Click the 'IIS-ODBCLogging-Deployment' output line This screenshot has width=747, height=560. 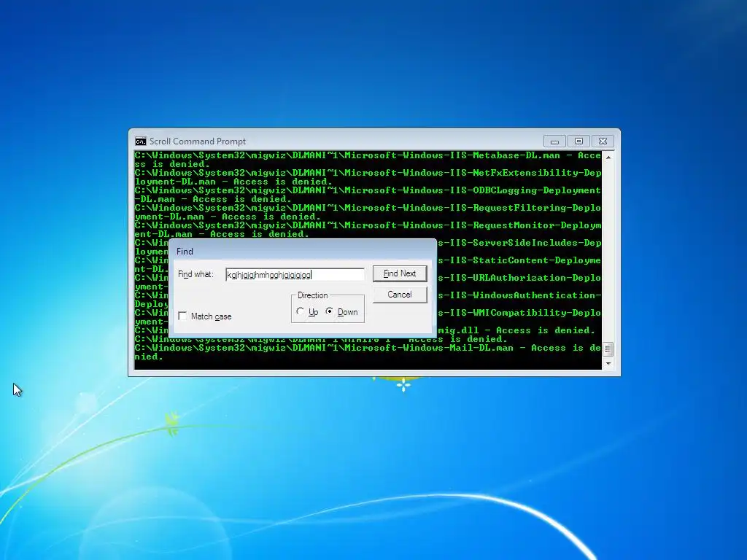pyautogui.click(x=368, y=190)
